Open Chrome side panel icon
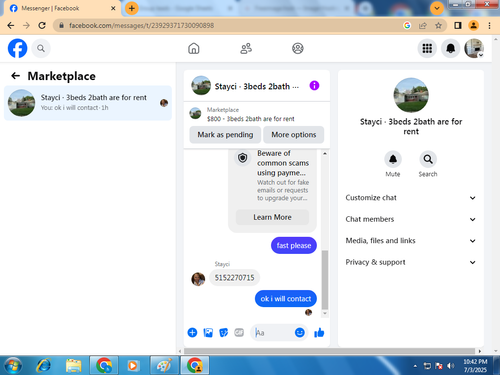The image size is (500, 375). (x=458, y=25)
